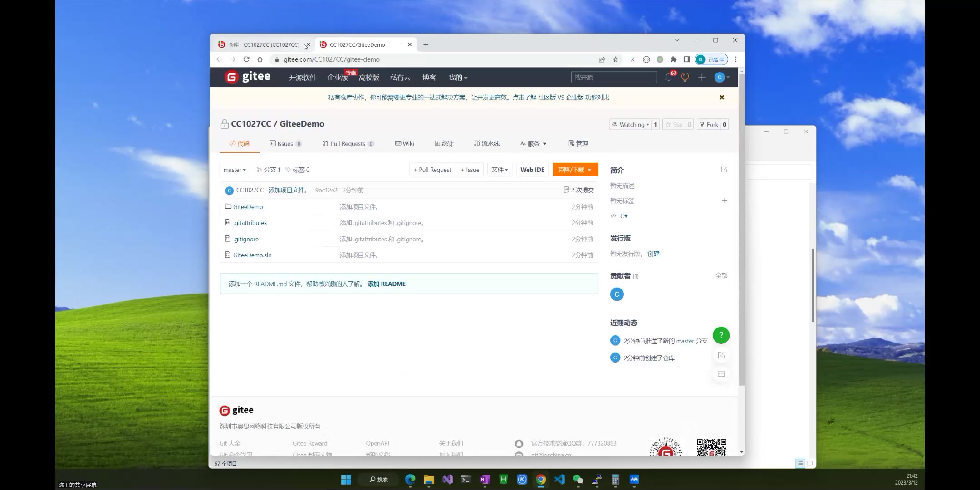Open the 我的 menu dropdown
The image size is (980, 490).
(457, 77)
